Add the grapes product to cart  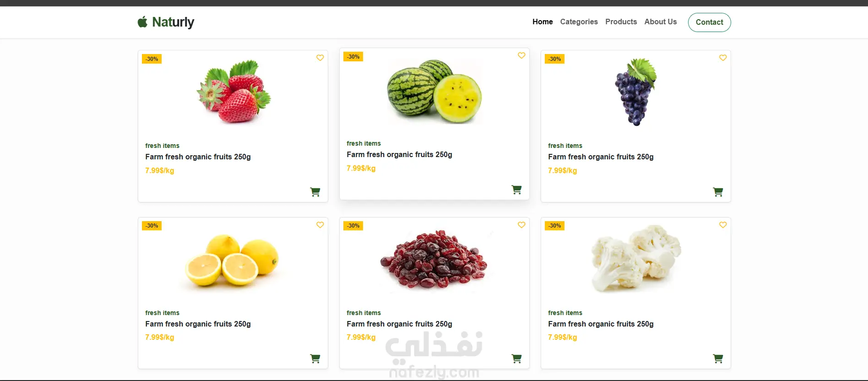coord(718,192)
